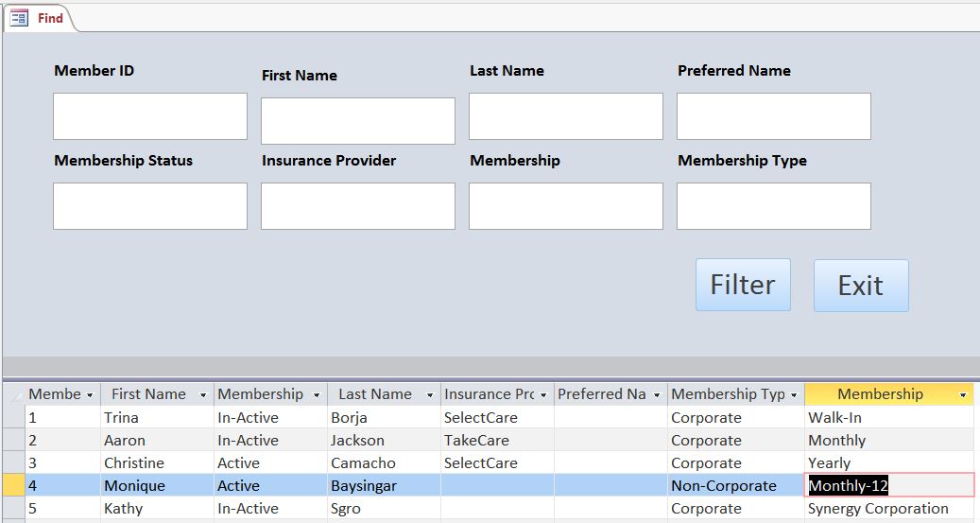This screenshot has width=980, height=523.
Task: Open the Member ID column dropdown arrow
Action: coord(90,394)
